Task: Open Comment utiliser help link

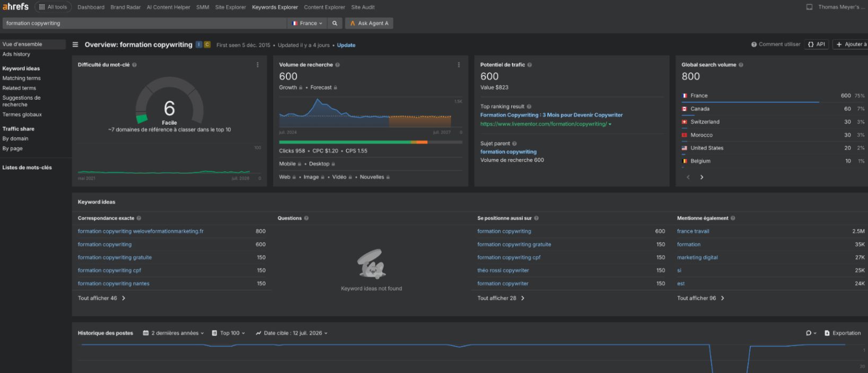Action: 776,45
